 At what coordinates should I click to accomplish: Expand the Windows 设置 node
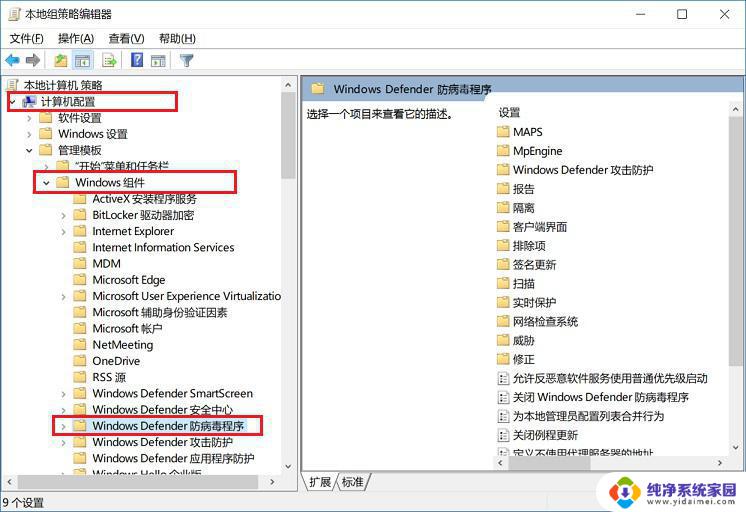[x=29, y=134]
